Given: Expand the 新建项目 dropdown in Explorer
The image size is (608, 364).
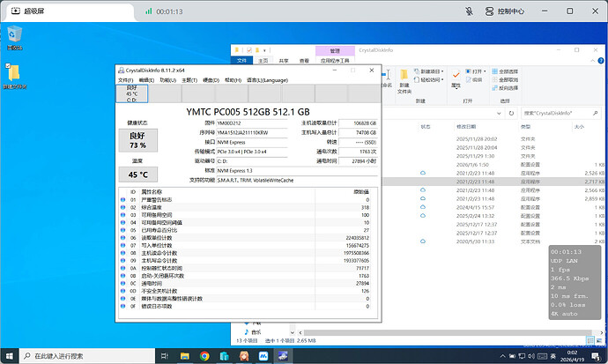Looking at the screenshot, I should [429, 71].
